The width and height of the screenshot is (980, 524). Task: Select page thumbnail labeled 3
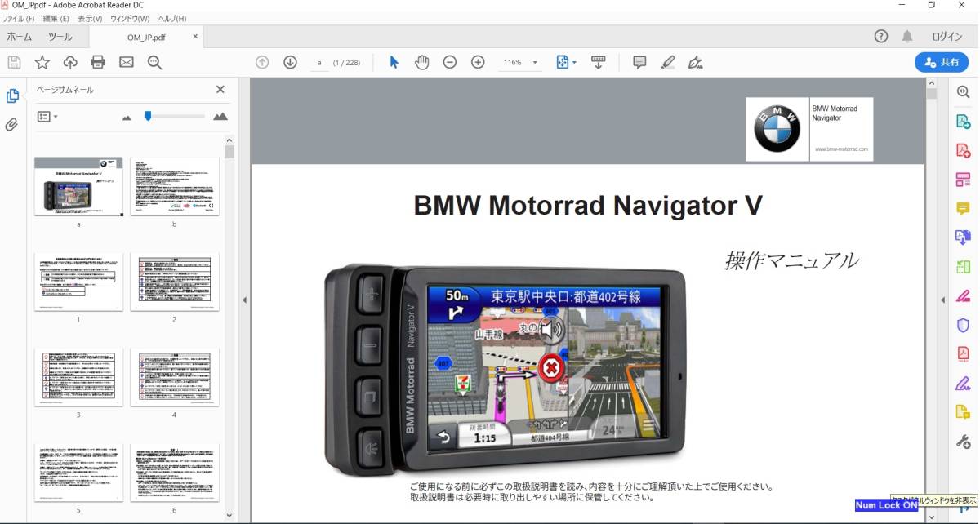(x=78, y=377)
